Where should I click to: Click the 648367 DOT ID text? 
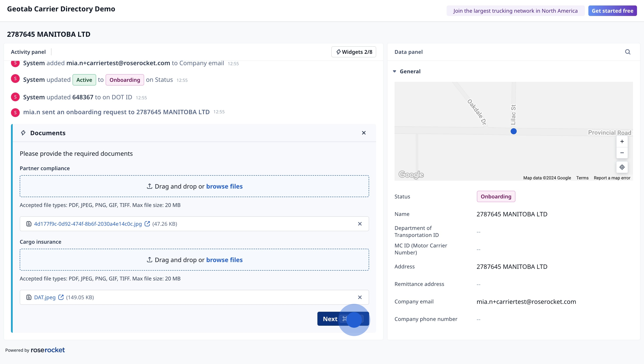[x=83, y=97]
